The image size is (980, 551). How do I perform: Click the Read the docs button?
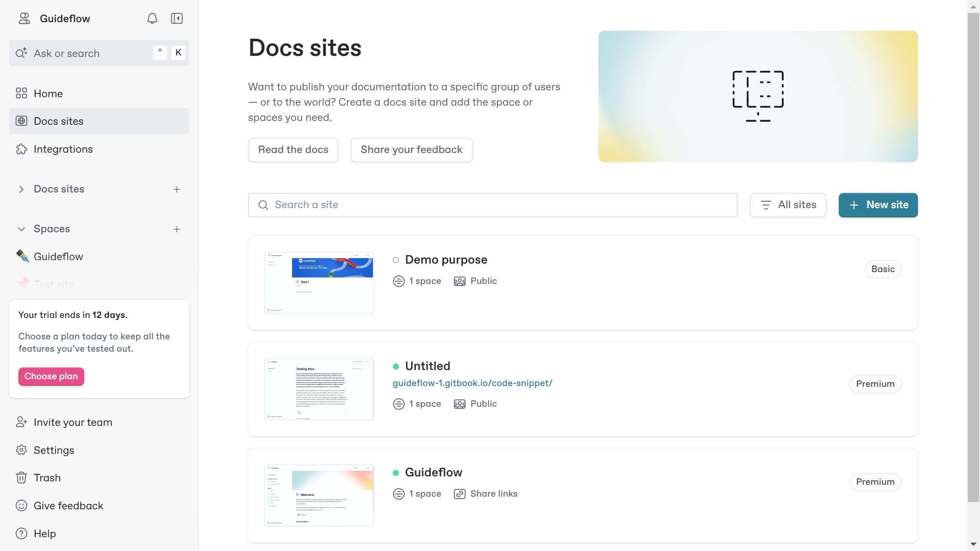tap(293, 150)
